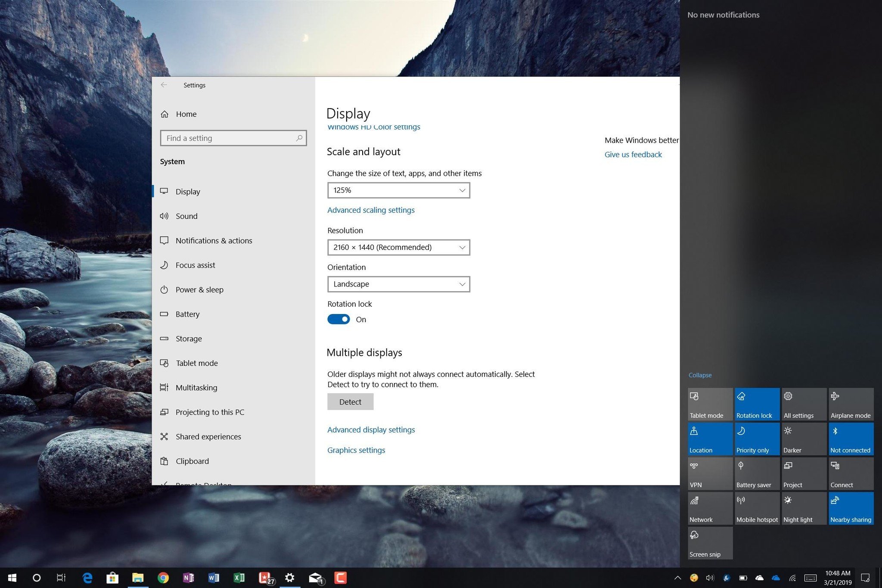Viewport: 882px width, 588px height.
Task: Toggle Rotation lock switch On/Off
Action: coord(339,318)
